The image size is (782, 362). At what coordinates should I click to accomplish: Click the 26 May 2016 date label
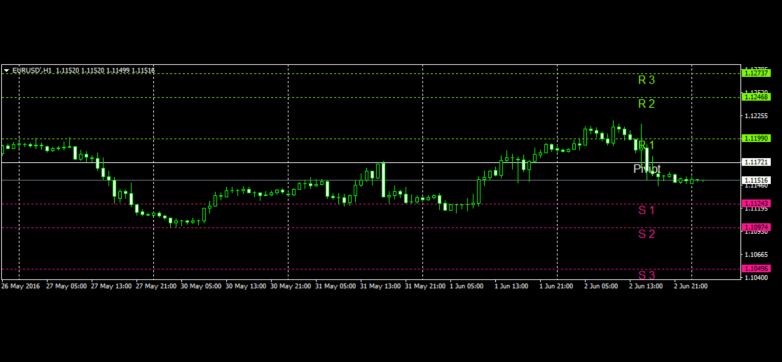click(x=21, y=287)
